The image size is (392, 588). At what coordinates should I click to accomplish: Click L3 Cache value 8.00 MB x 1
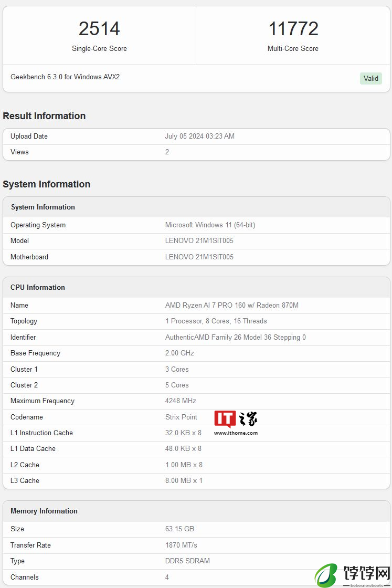pos(184,481)
